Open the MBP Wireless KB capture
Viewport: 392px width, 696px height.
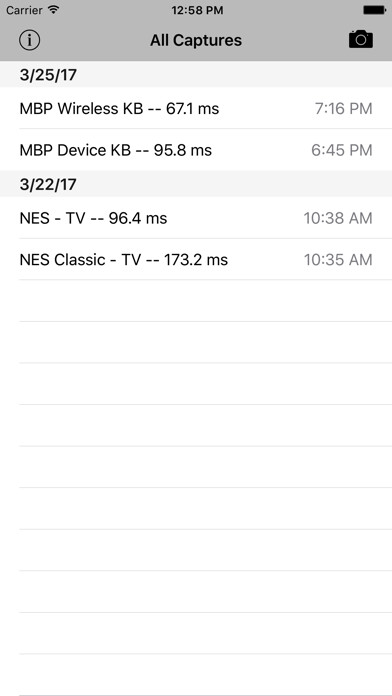pyautogui.click(x=196, y=108)
